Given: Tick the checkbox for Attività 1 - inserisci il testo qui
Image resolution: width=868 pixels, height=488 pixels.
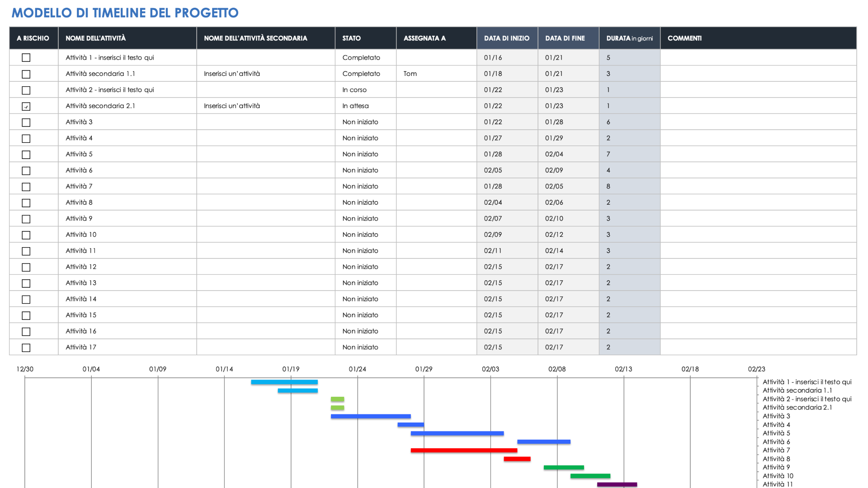Looking at the screenshot, I should click(x=26, y=58).
